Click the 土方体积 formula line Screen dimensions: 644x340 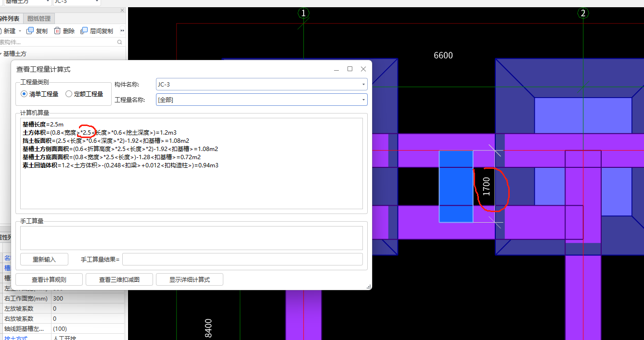coord(99,133)
